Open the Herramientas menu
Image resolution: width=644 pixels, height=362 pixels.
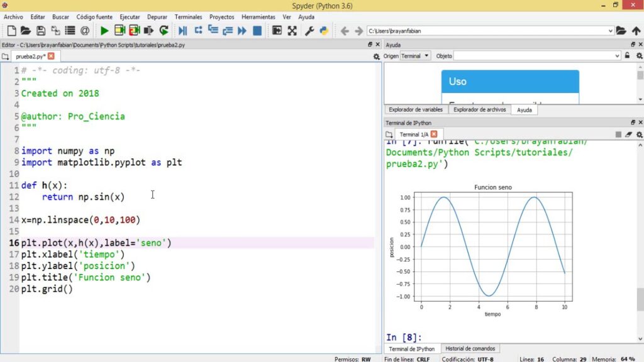click(258, 17)
